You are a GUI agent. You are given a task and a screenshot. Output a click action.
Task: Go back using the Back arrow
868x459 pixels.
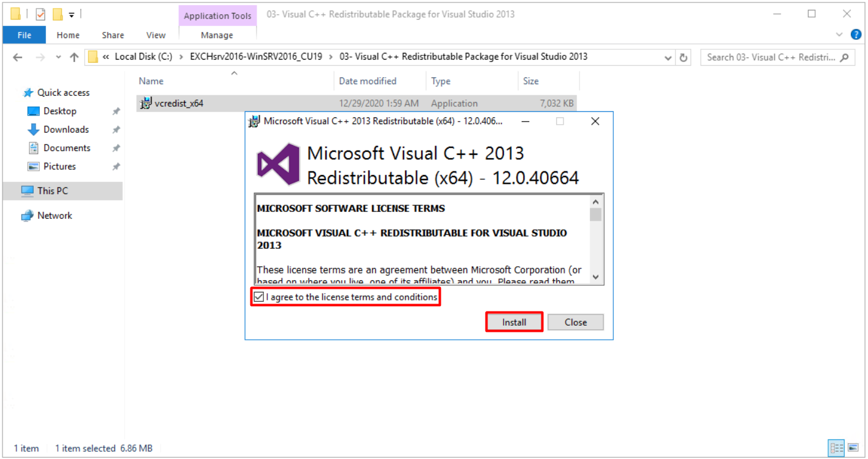coord(17,57)
